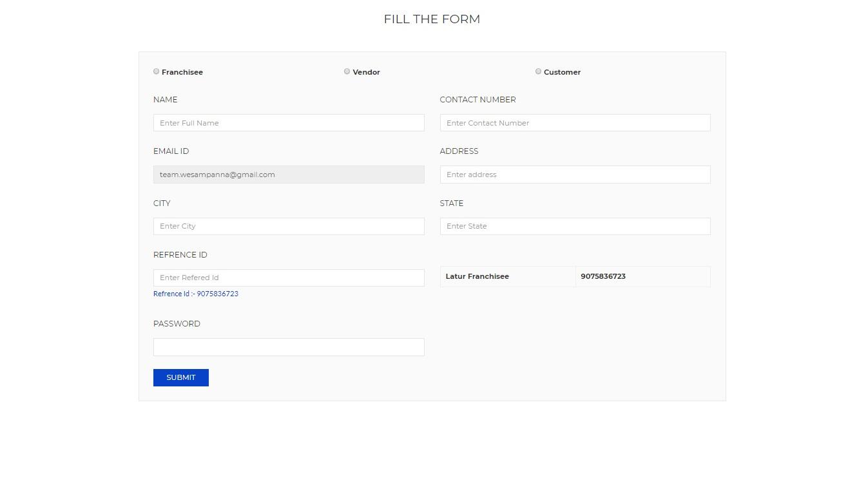Click the Latur Franchisee table cell
The height and width of the screenshot is (492, 868).
click(x=477, y=276)
